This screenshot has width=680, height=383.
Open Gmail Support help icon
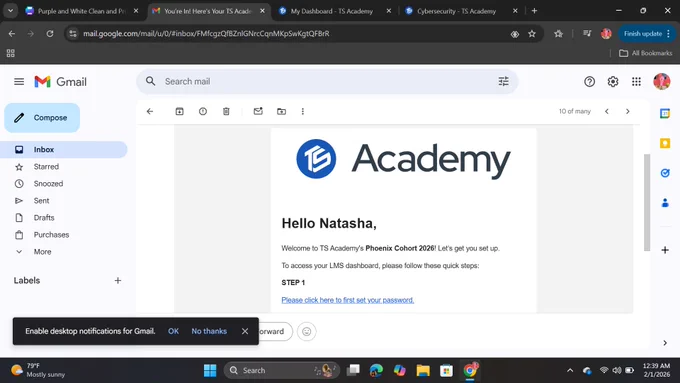point(589,82)
